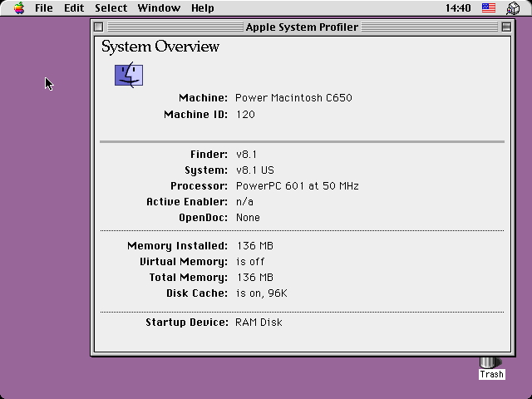The width and height of the screenshot is (532, 399).
Task: Open the application switcher menu icon
Action: pos(513,7)
